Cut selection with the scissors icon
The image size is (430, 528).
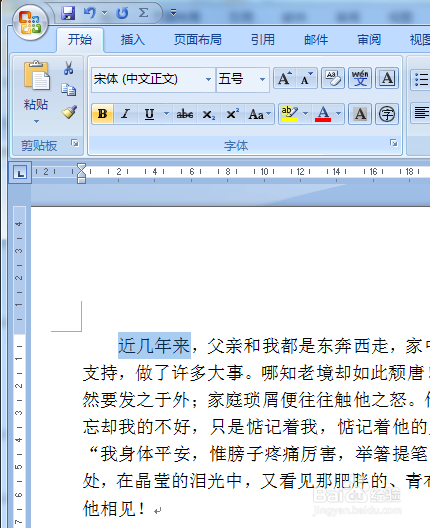(69, 68)
